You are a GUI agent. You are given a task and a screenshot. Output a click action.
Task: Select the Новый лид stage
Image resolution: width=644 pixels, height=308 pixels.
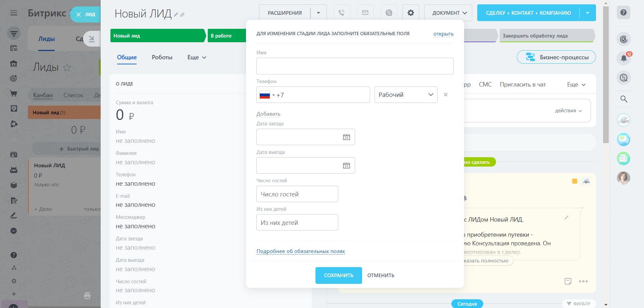(x=158, y=36)
